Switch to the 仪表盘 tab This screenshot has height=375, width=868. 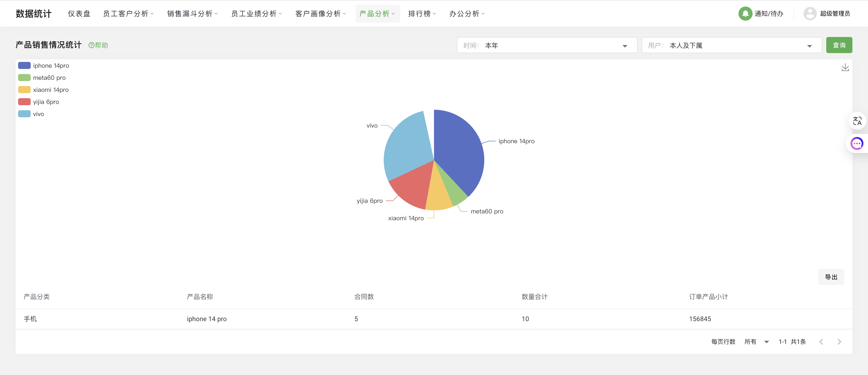tap(79, 14)
